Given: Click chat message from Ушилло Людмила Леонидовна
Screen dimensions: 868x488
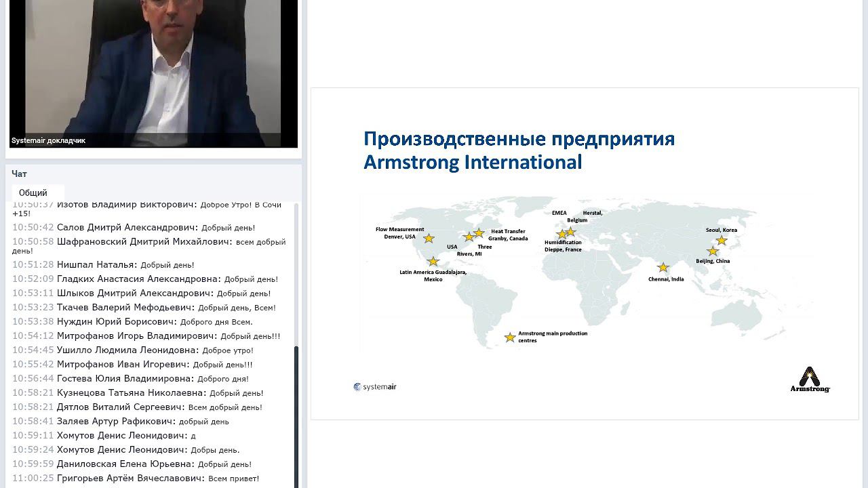Looking at the screenshot, I should 133,350.
